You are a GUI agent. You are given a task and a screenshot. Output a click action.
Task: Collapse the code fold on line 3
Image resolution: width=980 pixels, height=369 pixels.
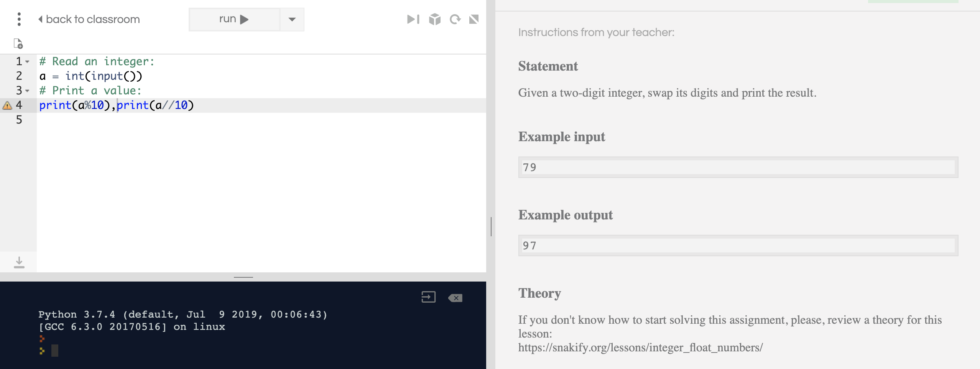(x=27, y=90)
